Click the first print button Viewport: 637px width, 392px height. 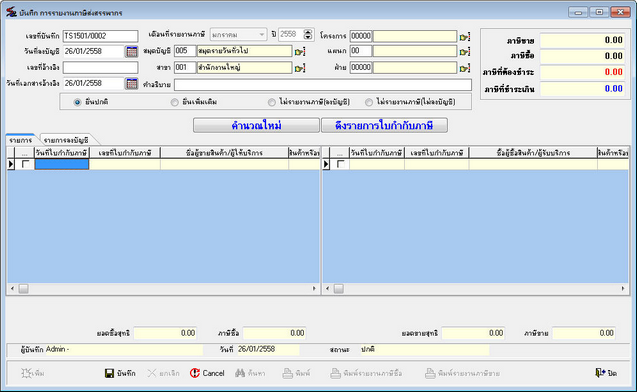pos(296,373)
